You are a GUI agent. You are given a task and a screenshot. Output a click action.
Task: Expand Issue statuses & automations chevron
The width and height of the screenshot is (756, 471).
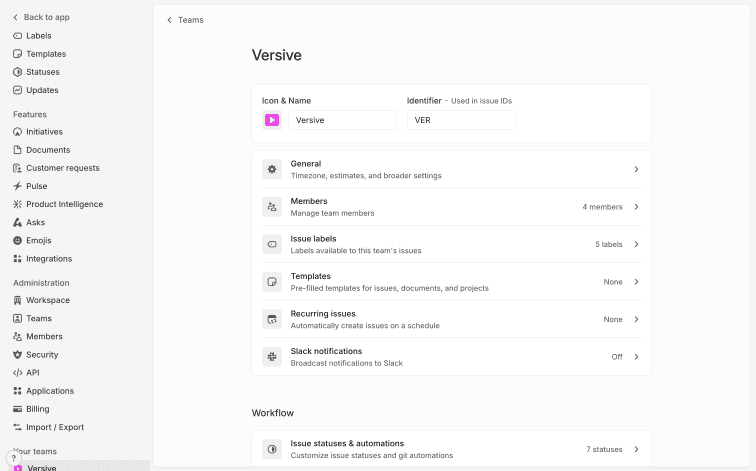pos(636,449)
